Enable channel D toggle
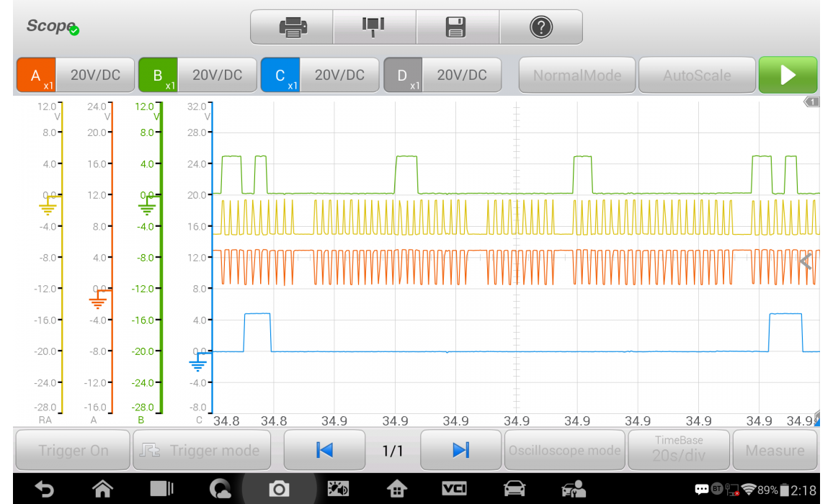 [x=403, y=76]
